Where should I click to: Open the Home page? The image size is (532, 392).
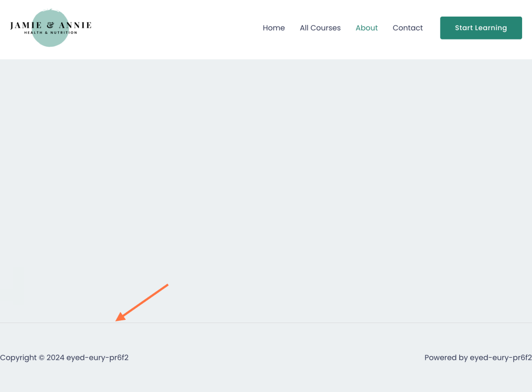pyautogui.click(x=273, y=28)
